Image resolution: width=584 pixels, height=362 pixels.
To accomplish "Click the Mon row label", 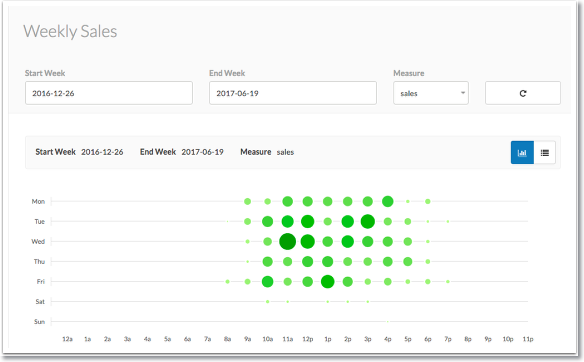I will click(x=38, y=201).
